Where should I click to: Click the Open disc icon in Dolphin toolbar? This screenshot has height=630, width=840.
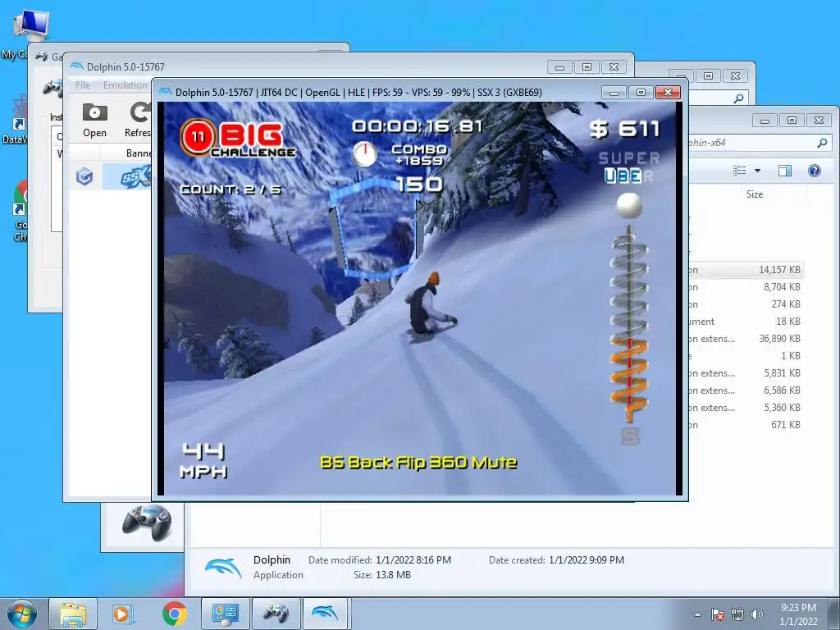click(x=95, y=113)
